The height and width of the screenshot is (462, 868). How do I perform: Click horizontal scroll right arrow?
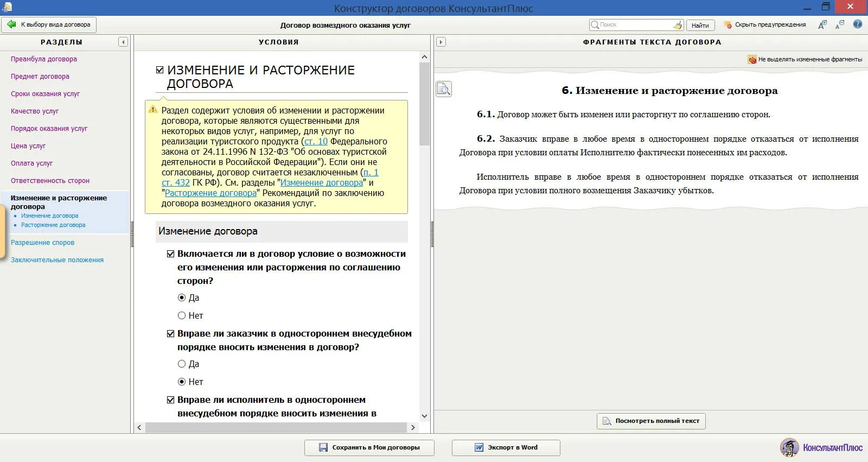click(413, 428)
